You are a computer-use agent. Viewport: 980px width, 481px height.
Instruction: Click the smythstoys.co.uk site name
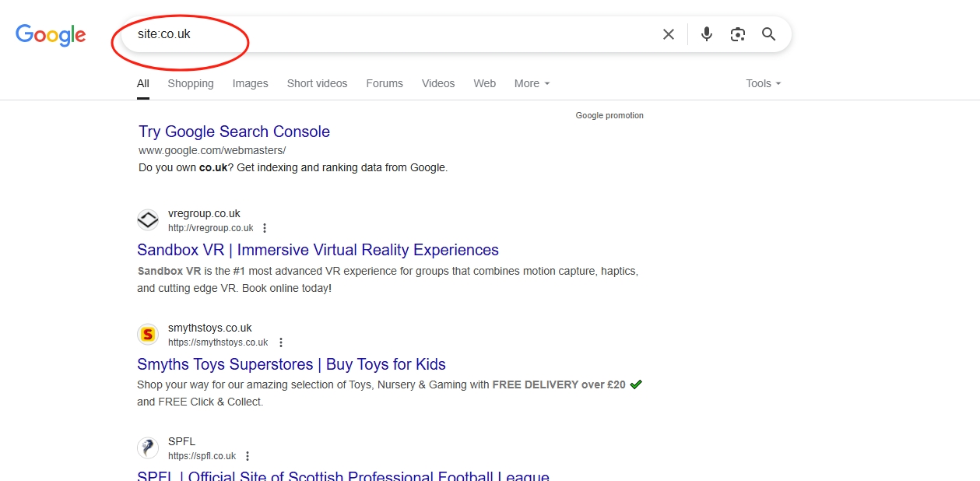coord(210,328)
